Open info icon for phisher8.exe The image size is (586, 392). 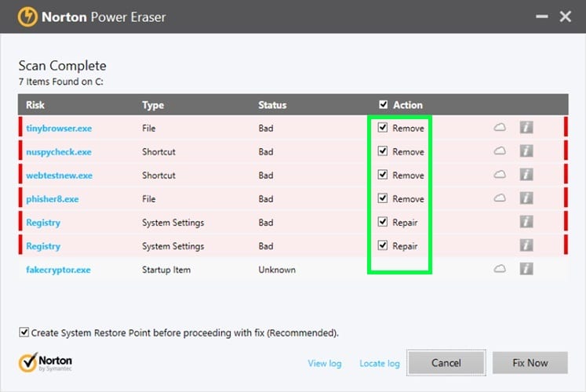coord(526,198)
